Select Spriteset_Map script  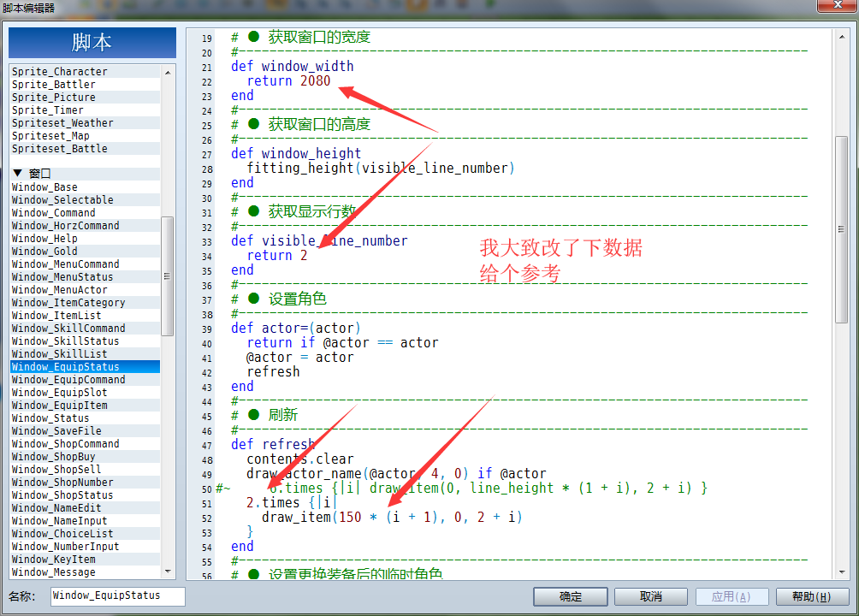85,136
